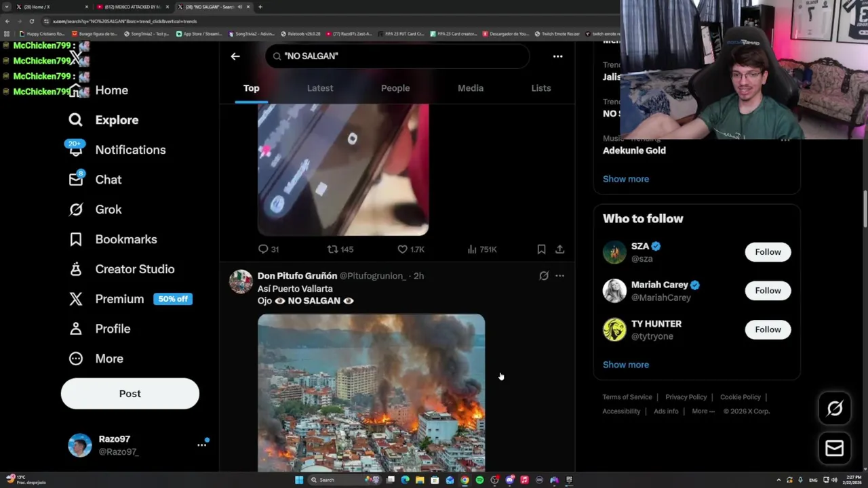Image resolution: width=868 pixels, height=488 pixels.
Task: Bookmark the first post
Action: [541, 249]
